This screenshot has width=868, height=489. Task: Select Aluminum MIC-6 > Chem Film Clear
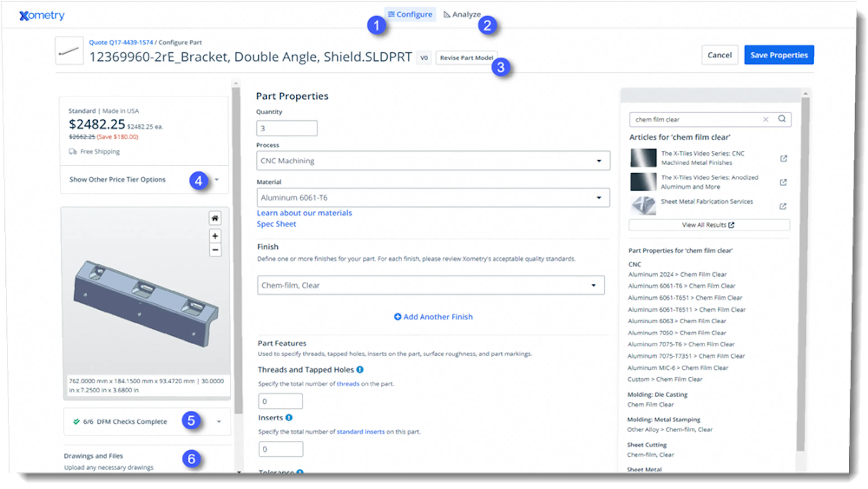pyautogui.click(x=678, y=368)
